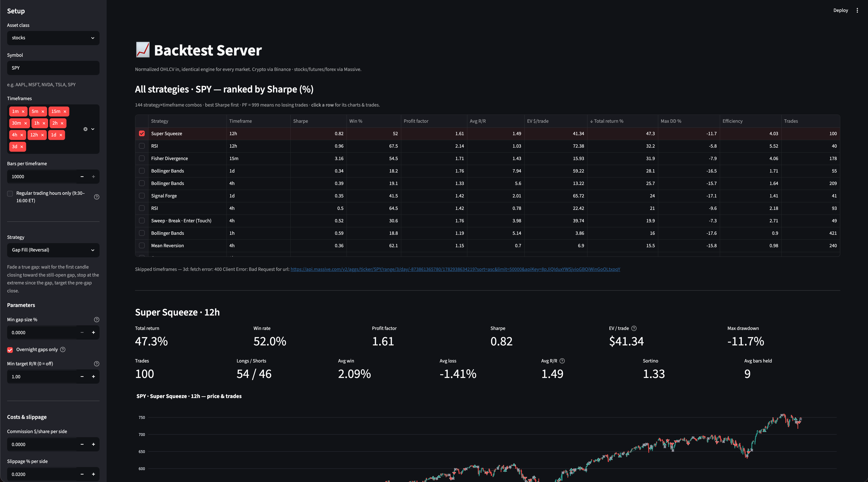Open the Asset class dropdown
This screenshot has height=482, width=868.
53,38
